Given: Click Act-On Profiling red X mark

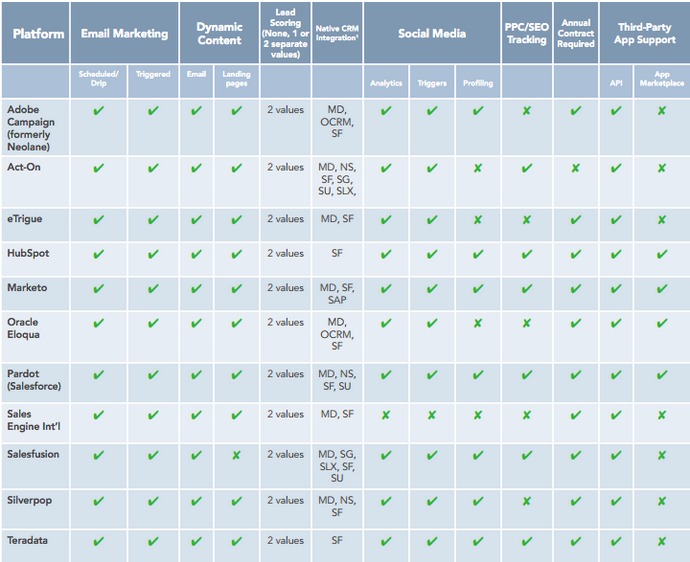Looking at the screenshot, I should coord(477,168).
